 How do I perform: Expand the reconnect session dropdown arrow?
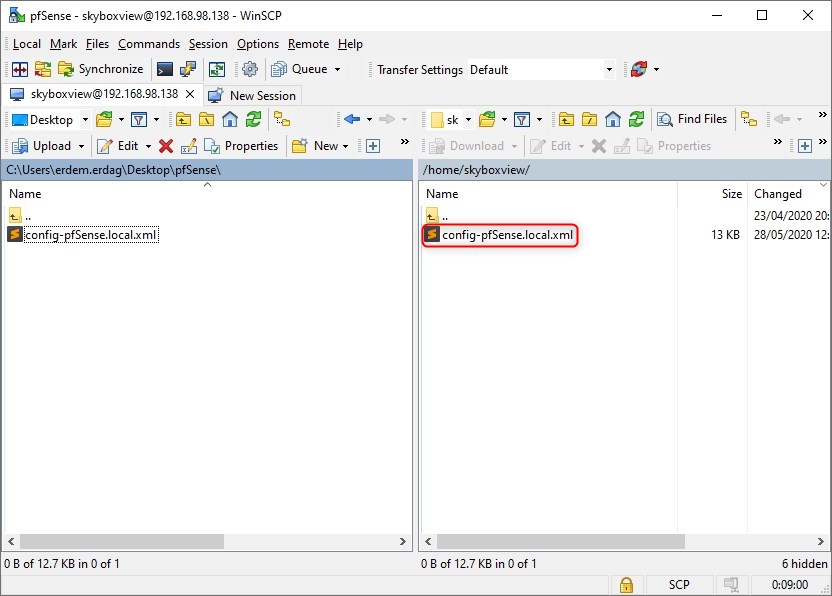656,70
